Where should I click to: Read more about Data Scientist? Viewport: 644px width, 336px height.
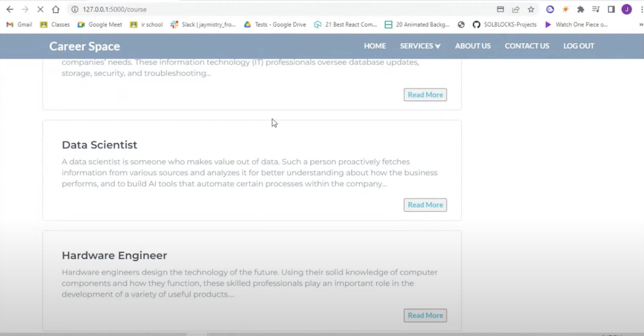pyautogui.click(x=425, y=205)
